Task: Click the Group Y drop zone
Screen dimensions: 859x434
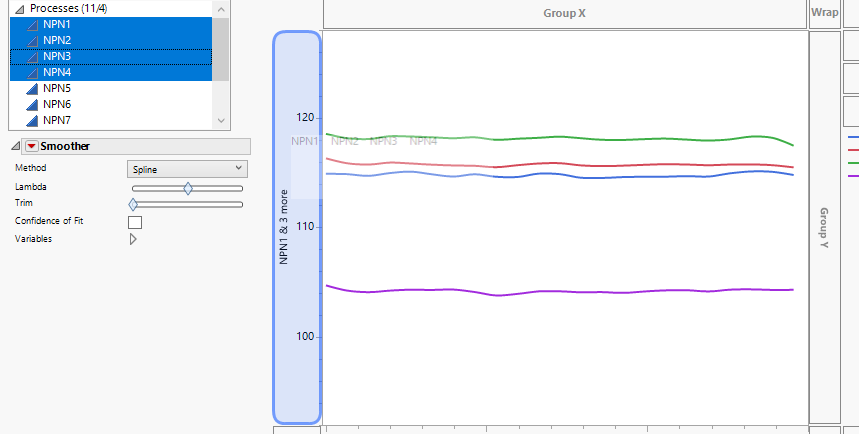Action: (x=824, y=227)
